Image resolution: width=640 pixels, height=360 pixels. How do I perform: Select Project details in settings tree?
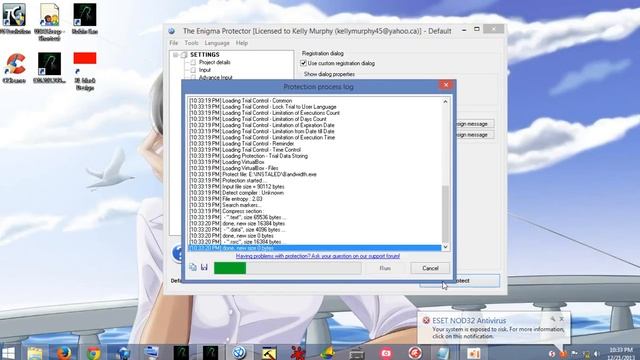[x=215, y=62]
